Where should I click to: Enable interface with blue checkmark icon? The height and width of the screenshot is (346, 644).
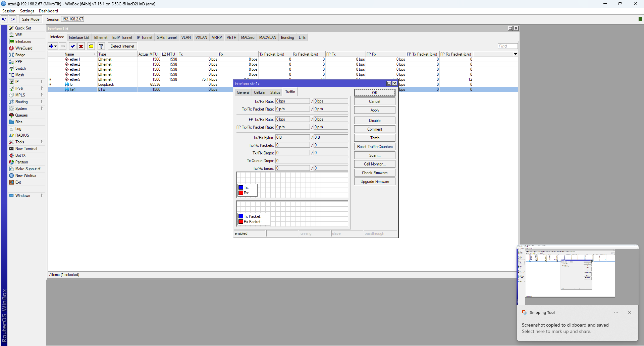[72, 46]
